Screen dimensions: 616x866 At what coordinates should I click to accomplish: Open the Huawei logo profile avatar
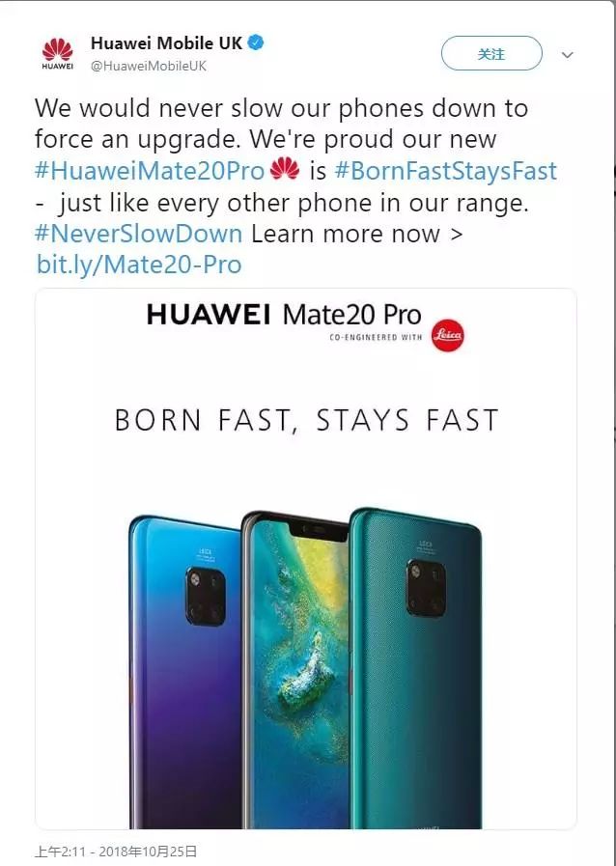click(58, 53)
